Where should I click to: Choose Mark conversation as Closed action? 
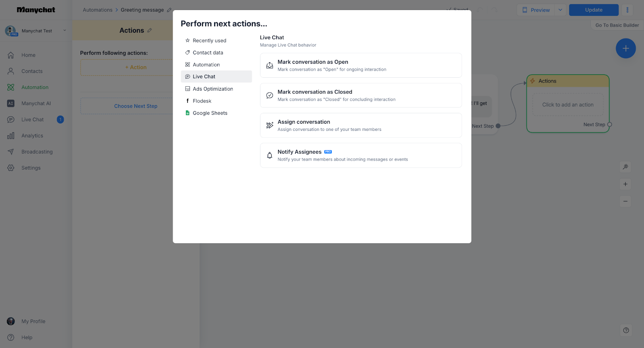coord(361,95)
